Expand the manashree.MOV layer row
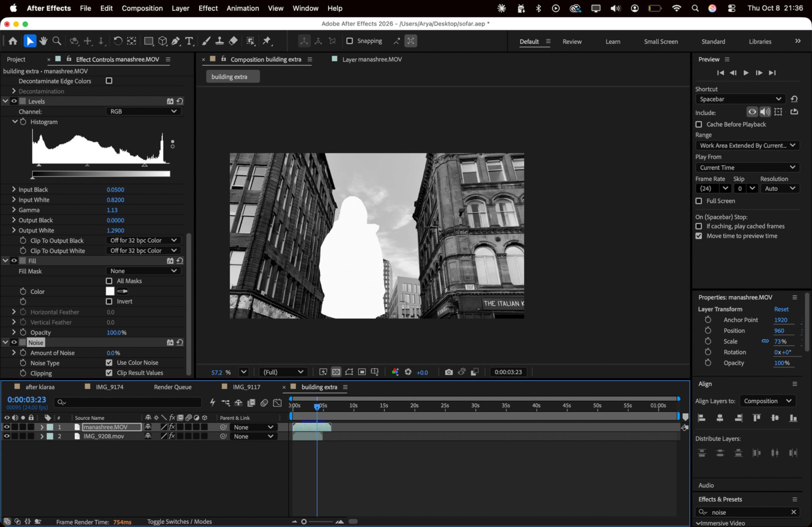 click(41, 427)
